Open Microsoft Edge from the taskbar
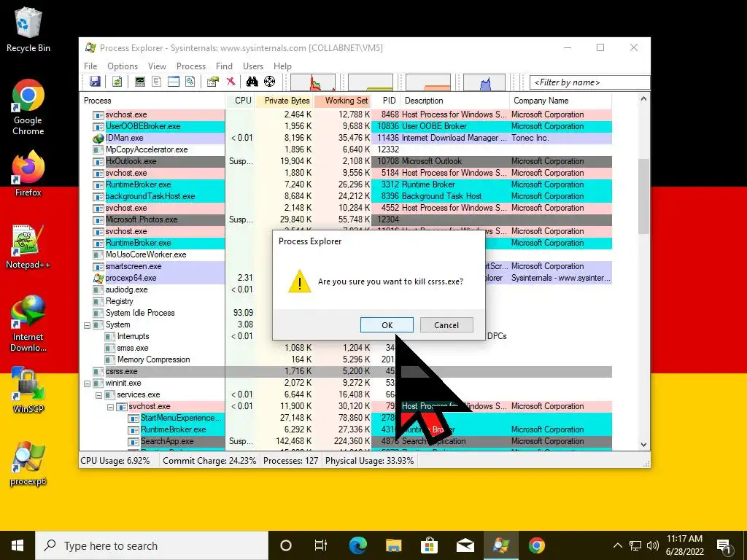 357,545
